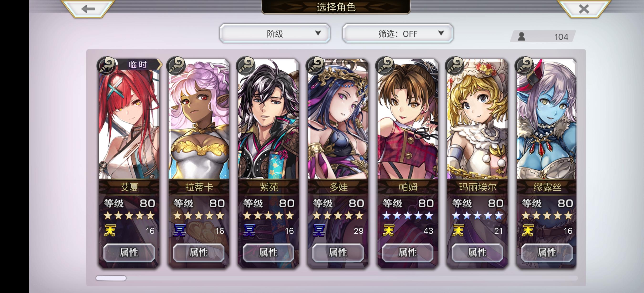Open the 筛选: OFF filter dropdown

click(398, 33)
